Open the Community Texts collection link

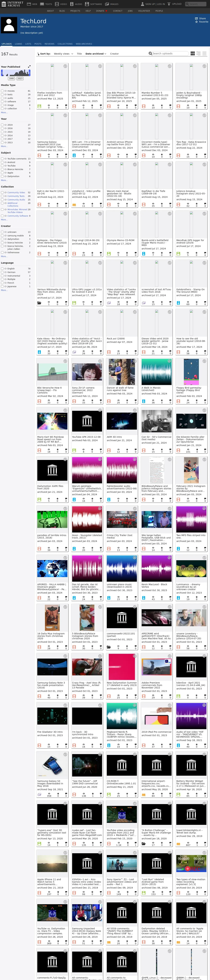[x=16, y=196]
